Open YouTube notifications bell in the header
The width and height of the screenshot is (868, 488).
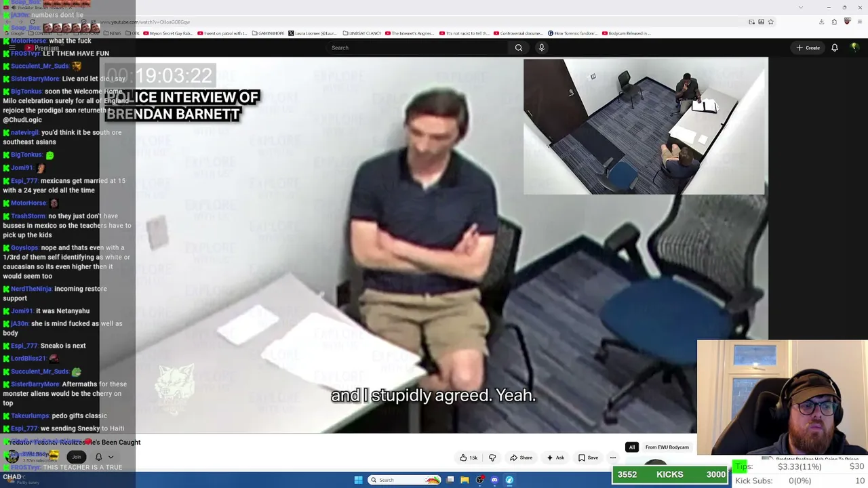[835, 47]
